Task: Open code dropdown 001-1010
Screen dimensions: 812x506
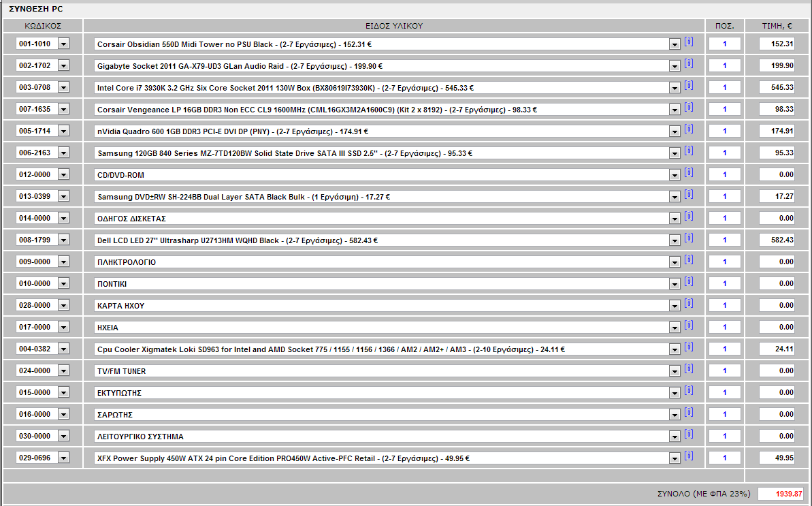Action: point(63,44)
